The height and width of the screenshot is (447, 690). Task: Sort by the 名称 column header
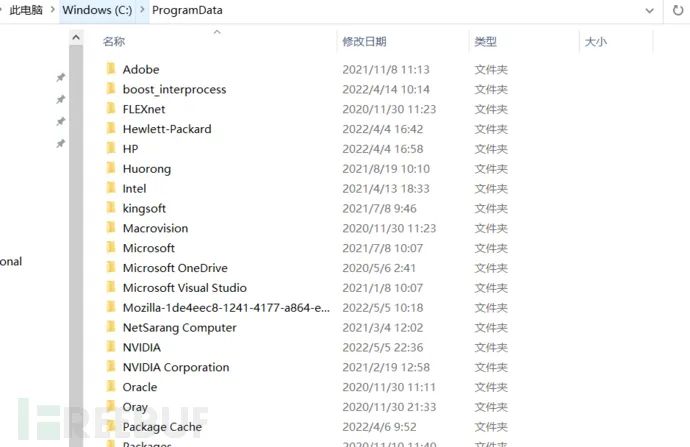click(114, 42)
